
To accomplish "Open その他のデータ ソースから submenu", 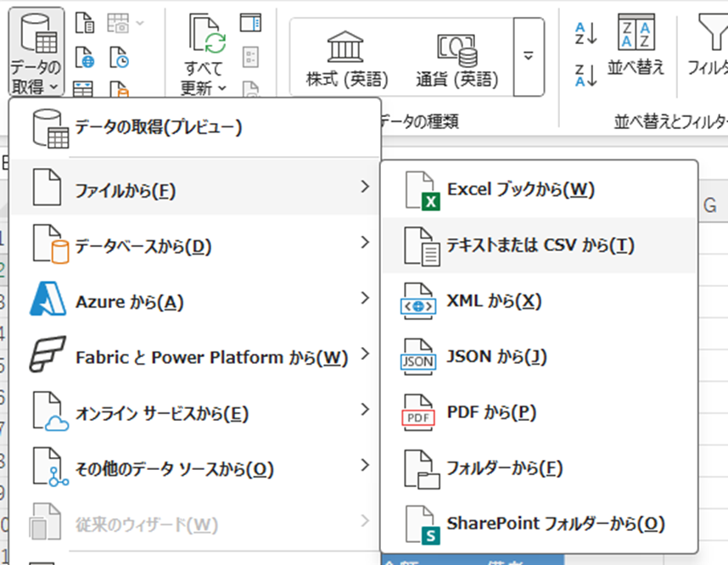I will (x=195, y=467).
